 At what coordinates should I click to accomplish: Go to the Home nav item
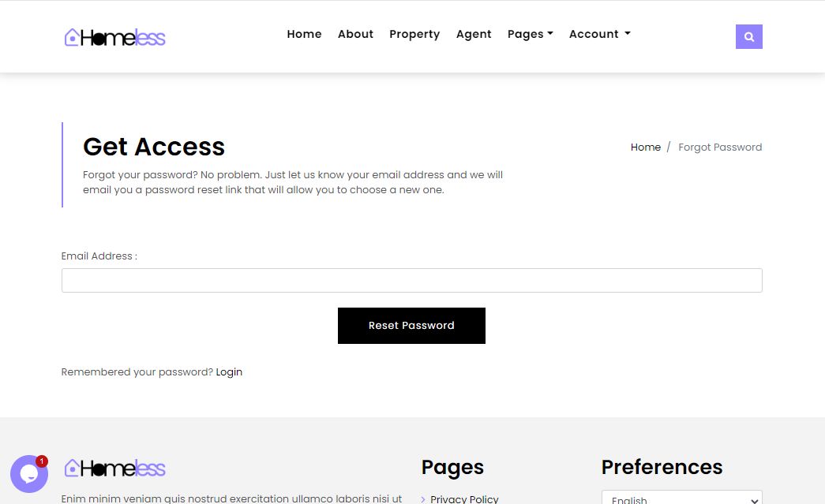pyautogui.click(x=304, y=34)
